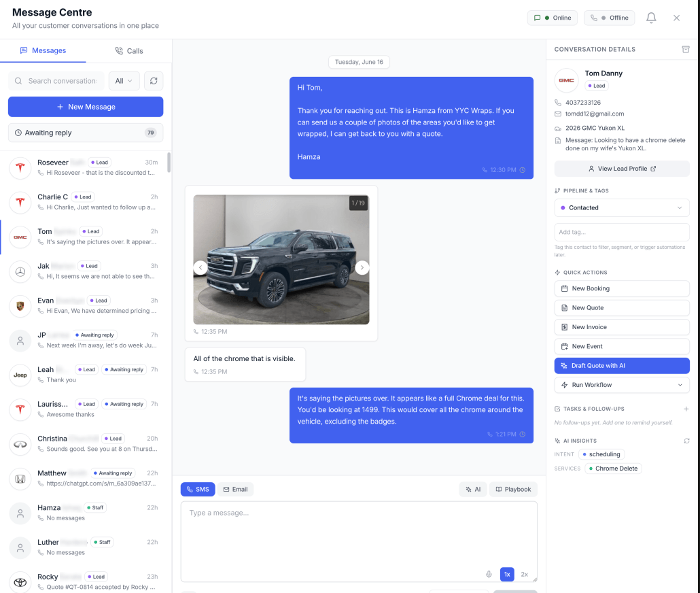Click Mercedes logo beside Jak conversation
Viewport: 700px width, 593px height.
coord(20,272)
